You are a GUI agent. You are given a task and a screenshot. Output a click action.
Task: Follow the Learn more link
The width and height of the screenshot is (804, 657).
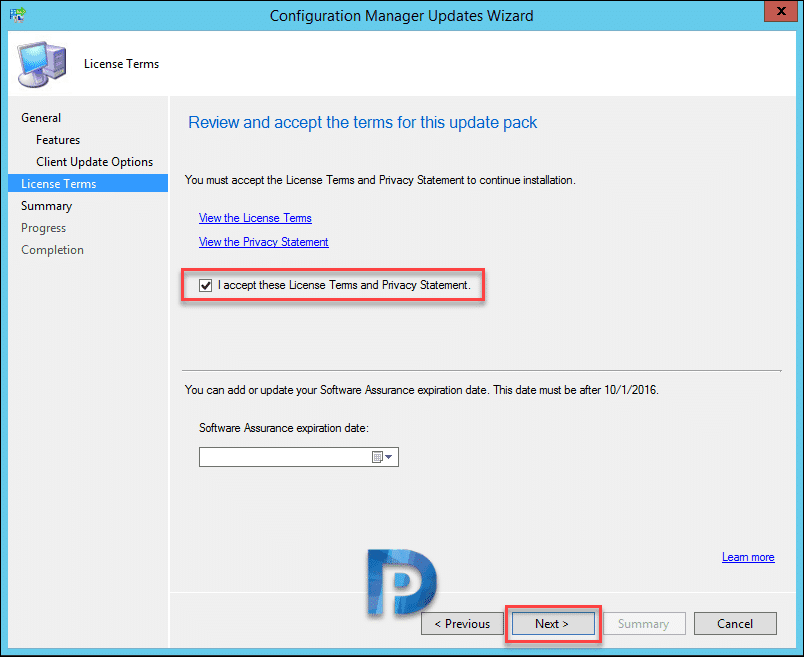click(748, 557)
